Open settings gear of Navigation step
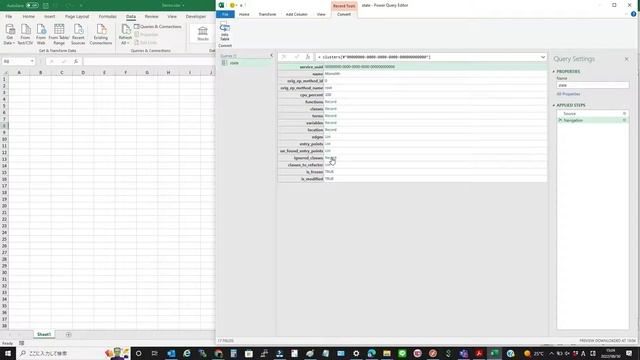Image resolution: width=640 pixels, height=360 pixels. tap(624, 120)
